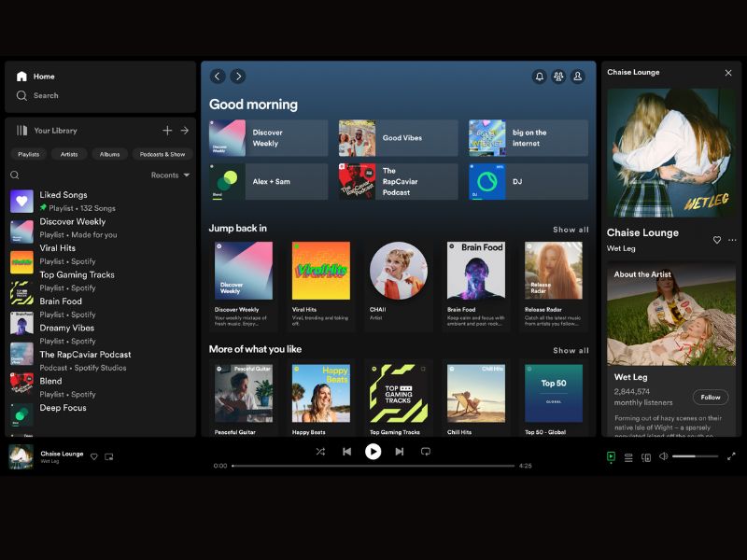The image size is (747, 560).
Task: Filter library by Playlists
Action: 29,154
